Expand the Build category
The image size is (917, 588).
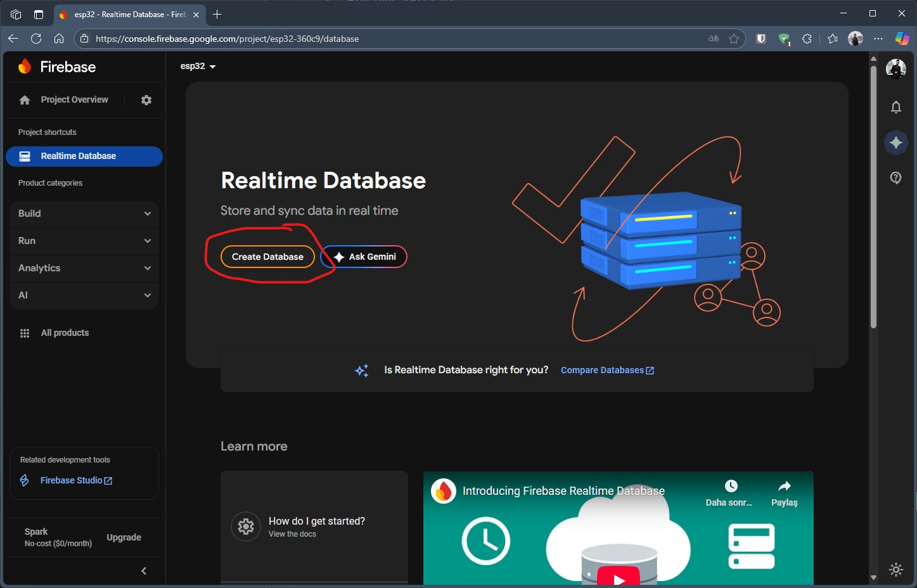pyautogui.click(x=84, y=214)
